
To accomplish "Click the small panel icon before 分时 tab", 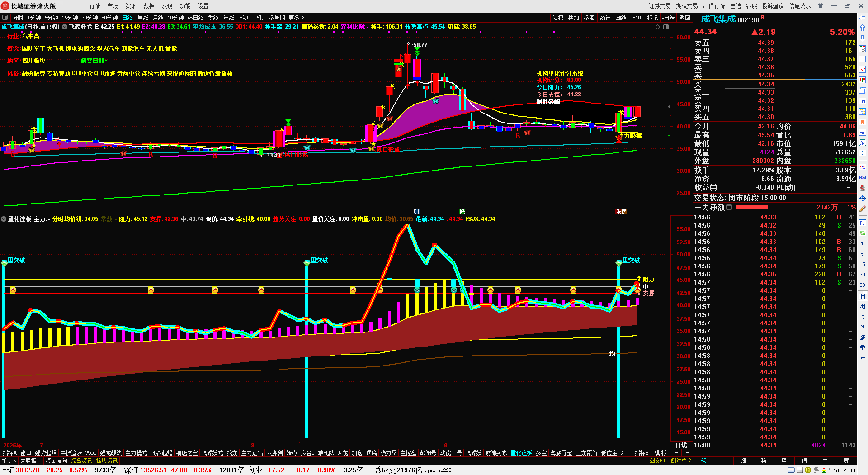I will pos(5,18).
